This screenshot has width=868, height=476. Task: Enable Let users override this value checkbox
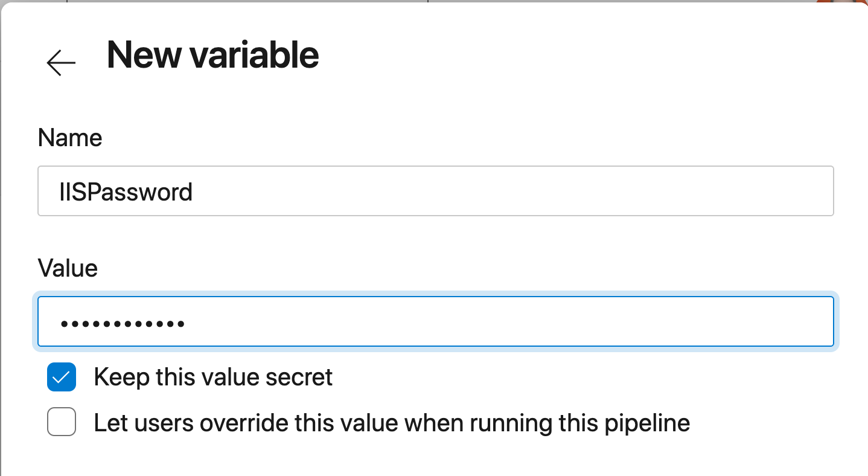pos(62,422)
